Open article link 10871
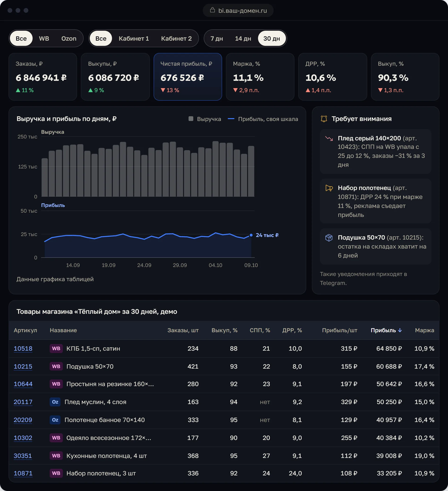The height and width of the screenshot is (491, 448). pyautogui.click(x=23, y=473)
